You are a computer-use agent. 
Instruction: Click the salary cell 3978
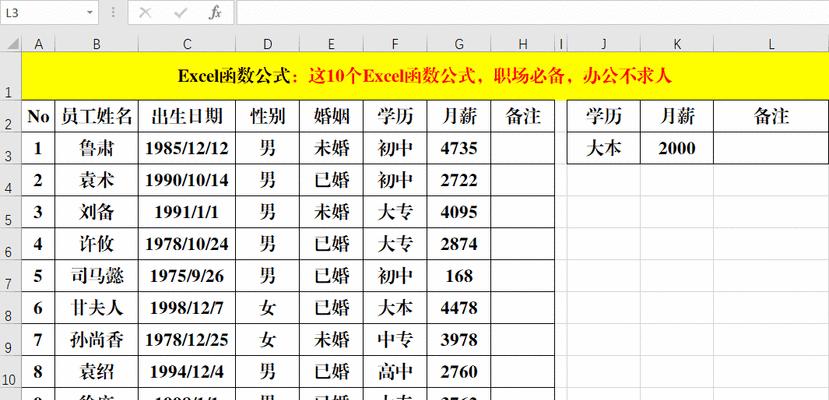coord(459,340)
